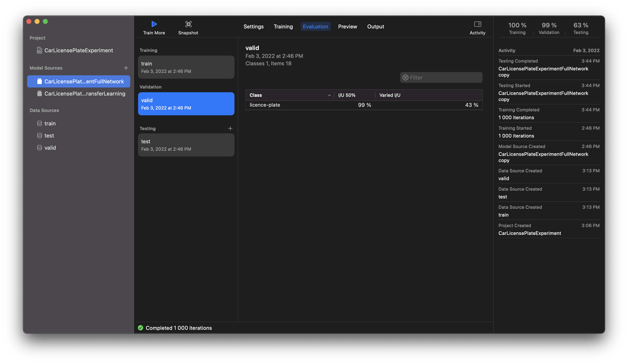Switch to the Training tab
Screen dimensions: 628x364
(x=283, y=27)
